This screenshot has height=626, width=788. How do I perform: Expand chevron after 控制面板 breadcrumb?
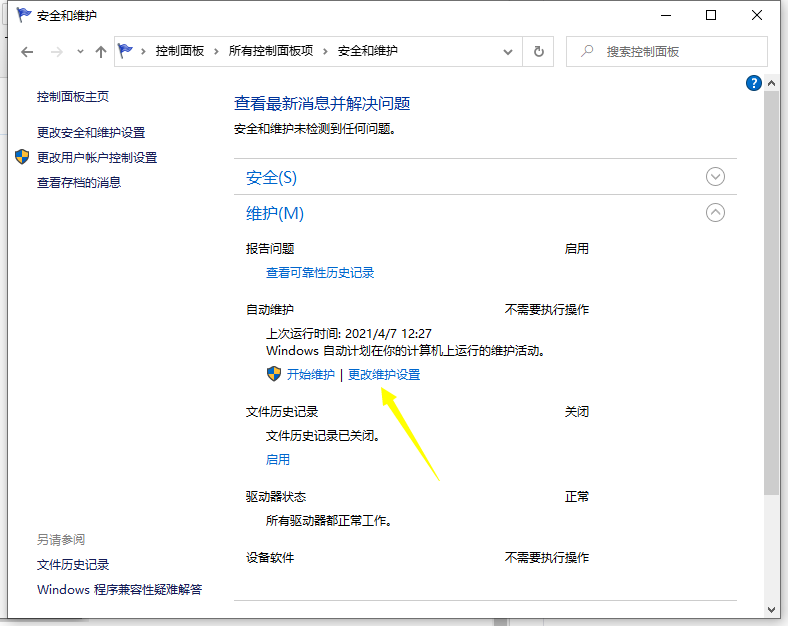tap(216, 51)
